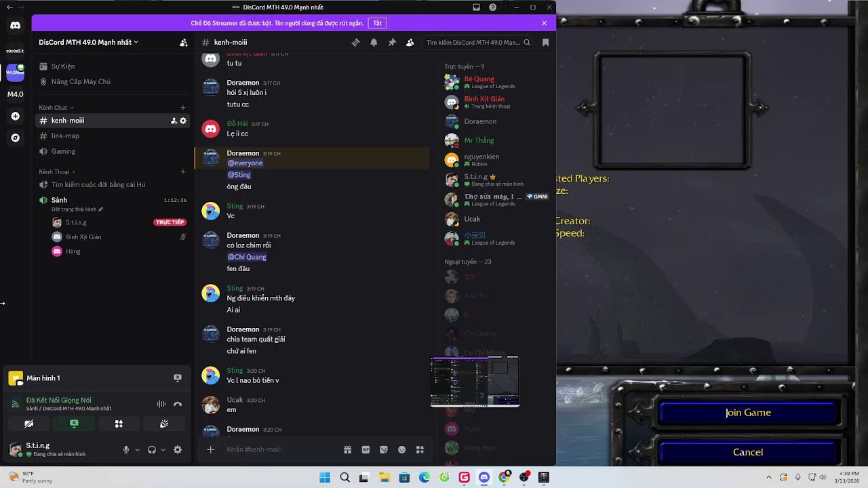Disconnect from voice call

[178, 404]
